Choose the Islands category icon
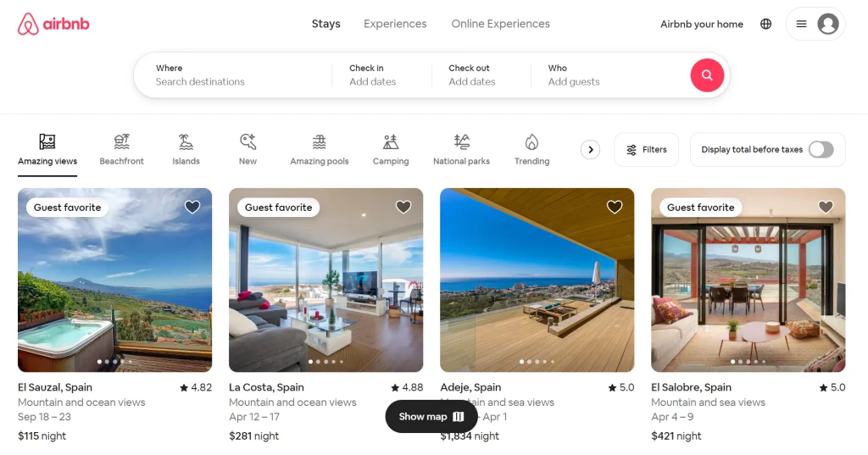The image size is (868, 455). pos(186,141)
